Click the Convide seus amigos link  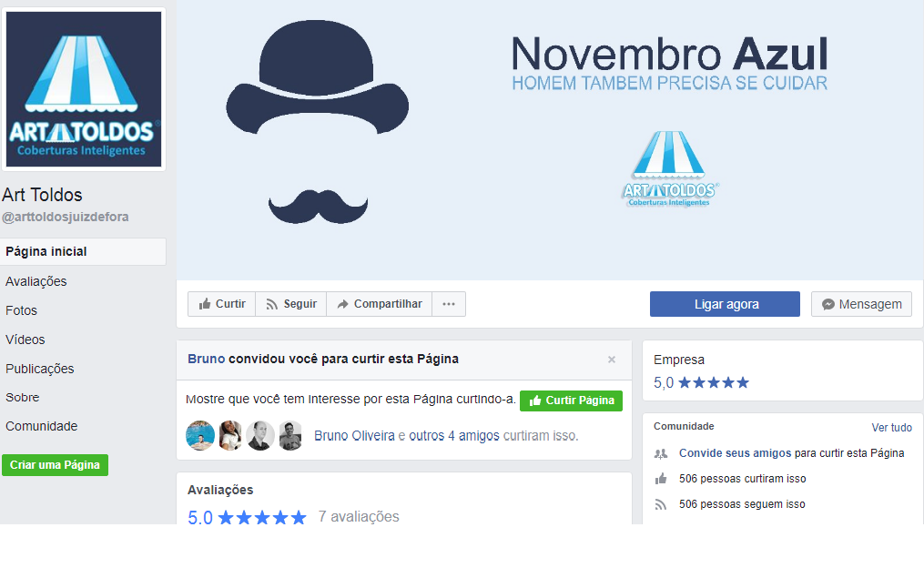pos(735,452)
